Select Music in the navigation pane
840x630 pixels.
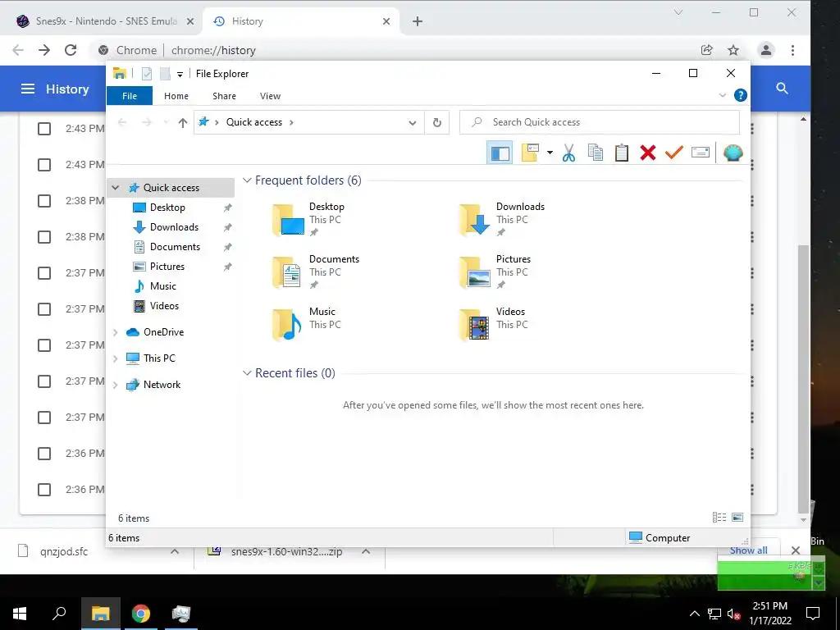(x=162, y=286)
